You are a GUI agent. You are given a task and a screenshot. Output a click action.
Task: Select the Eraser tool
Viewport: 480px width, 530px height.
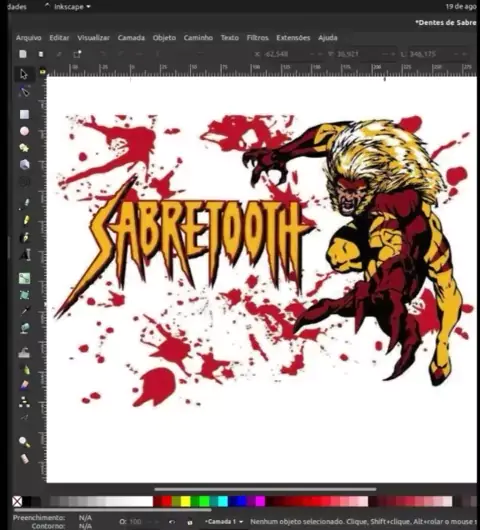point(25,385)
